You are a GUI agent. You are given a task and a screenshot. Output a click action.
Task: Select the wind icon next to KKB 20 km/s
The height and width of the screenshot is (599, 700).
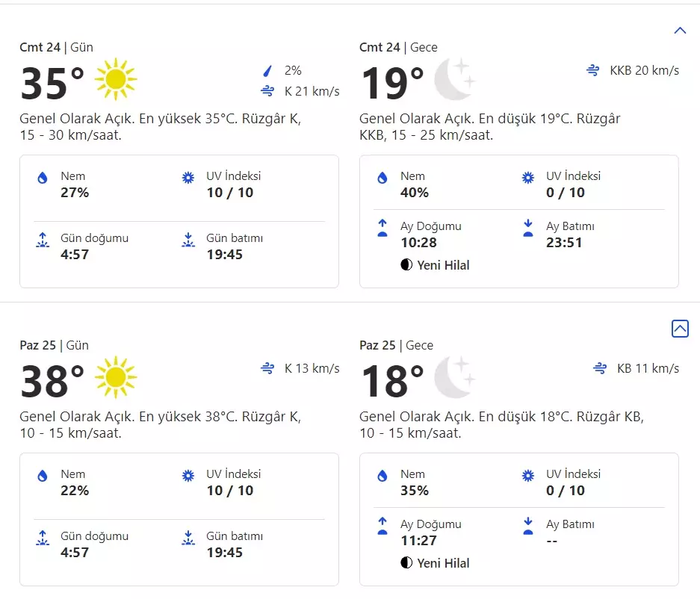594,70
